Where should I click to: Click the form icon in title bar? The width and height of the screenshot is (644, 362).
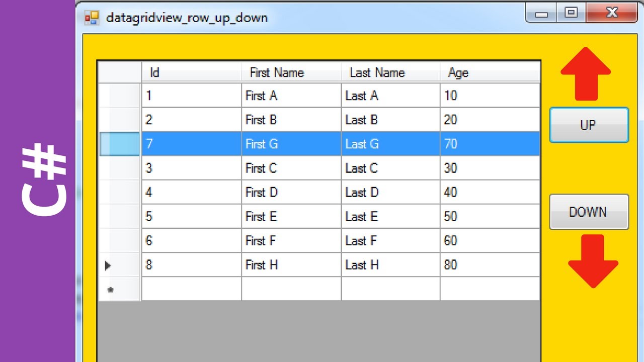(92, 18)
